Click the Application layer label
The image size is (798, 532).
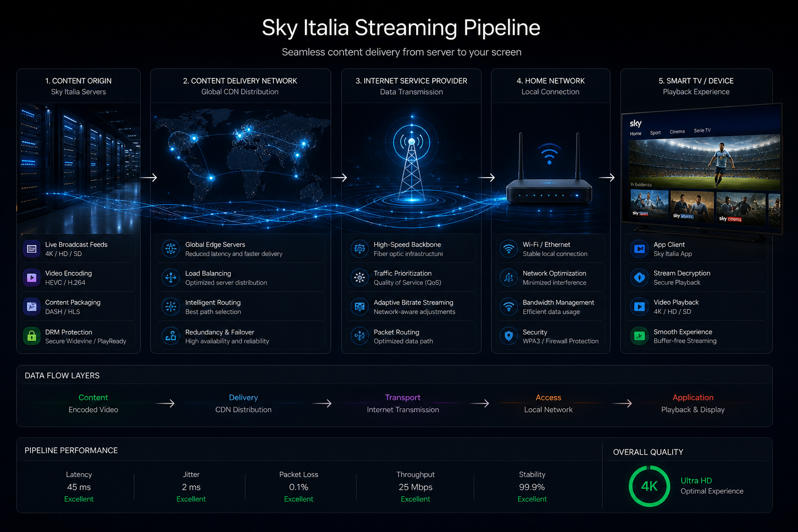[x=693, y=397]
